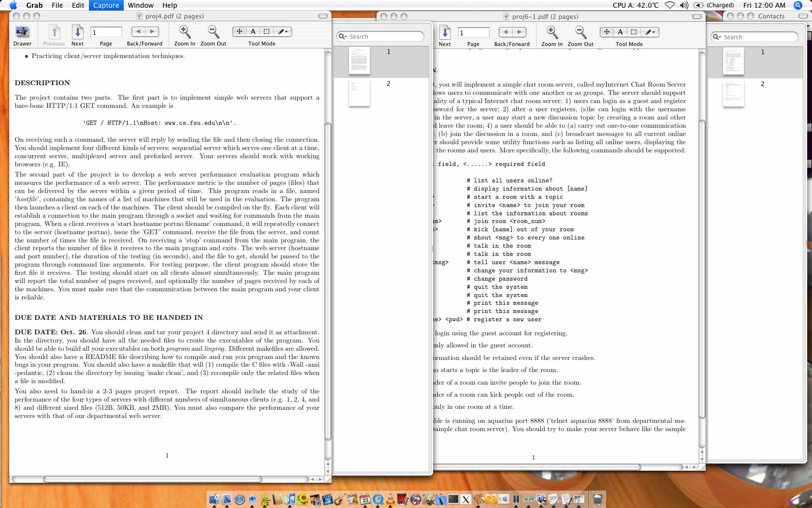Open the Window menu
The width and height of the screenshot is (812, 508).
tap(141, 5)
